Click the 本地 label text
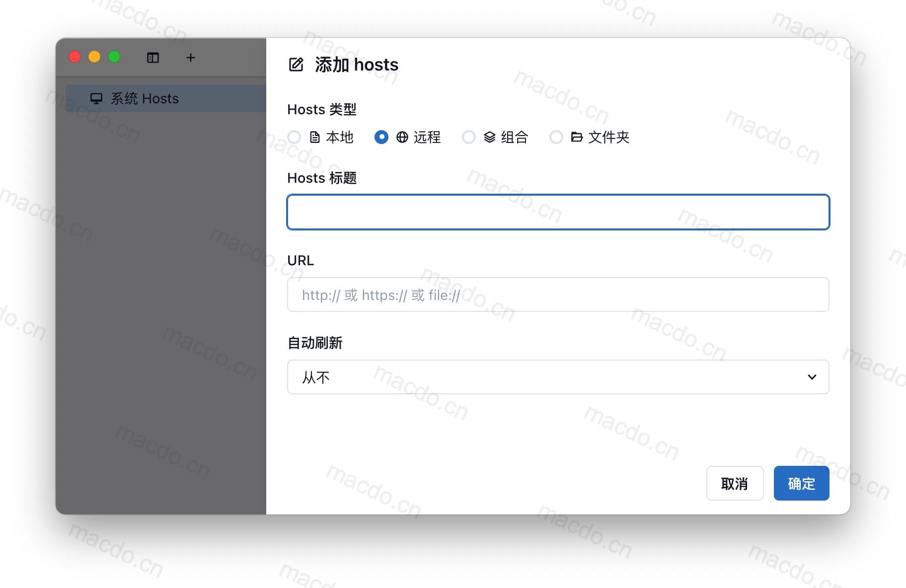This screenshot has height=588, width=906. point(340,137)
